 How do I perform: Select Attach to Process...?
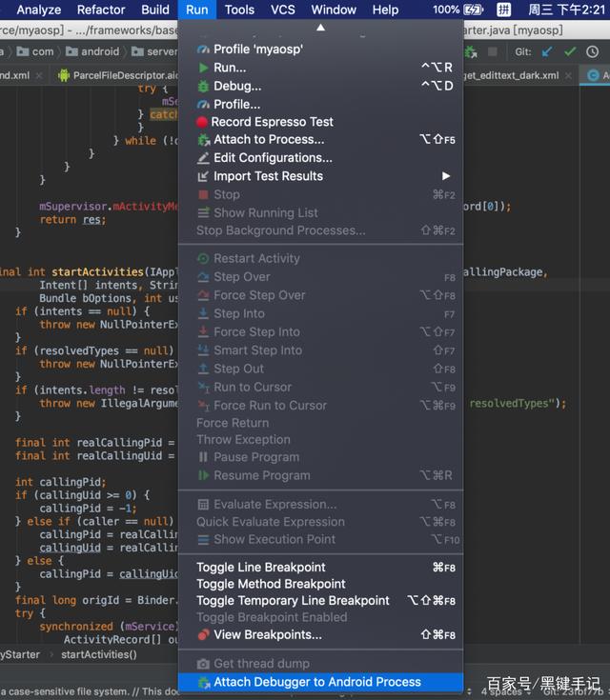[320, 140]
